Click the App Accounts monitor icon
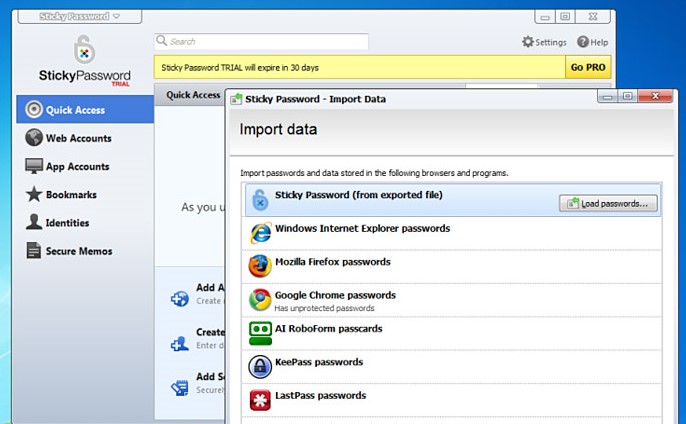Image resolution: width=686 pixels, height=424 pixels. [34, 166]
